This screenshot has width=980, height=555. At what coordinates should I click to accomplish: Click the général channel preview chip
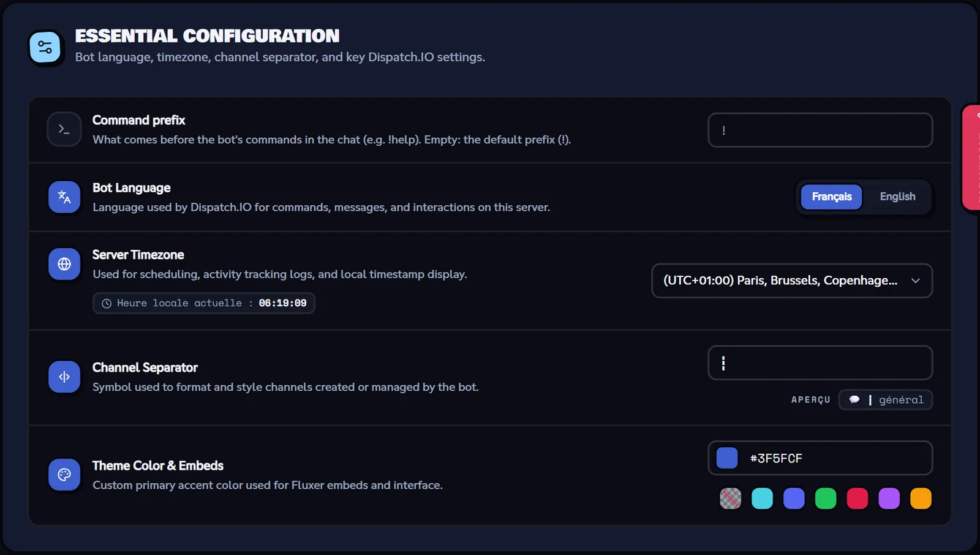point(886,399)
